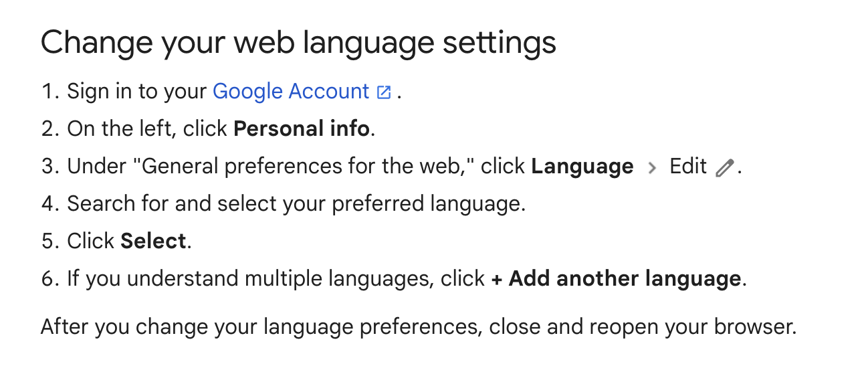The image size is (868, 368).
Task: Click the bold Personal info text
Action: (302, 128)
